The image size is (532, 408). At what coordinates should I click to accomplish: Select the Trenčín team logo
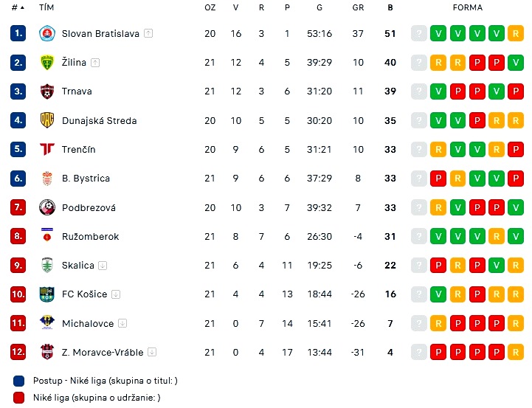pyautogui.click(x=47, y=149)
